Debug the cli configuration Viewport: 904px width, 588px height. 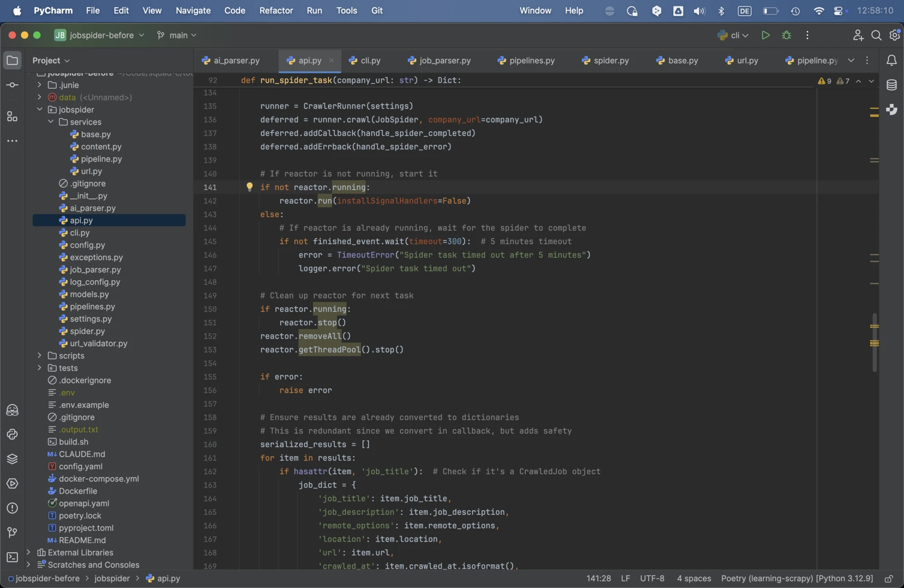(x=786, y=35)
